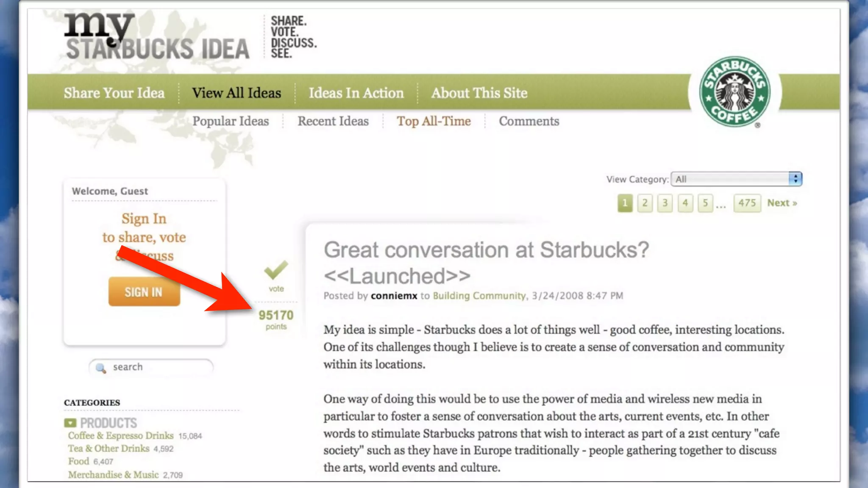Viewport: 868px width, 488px height.
Task: Open the Coffee & Espresso Drinks category
Action: (121, 435)
